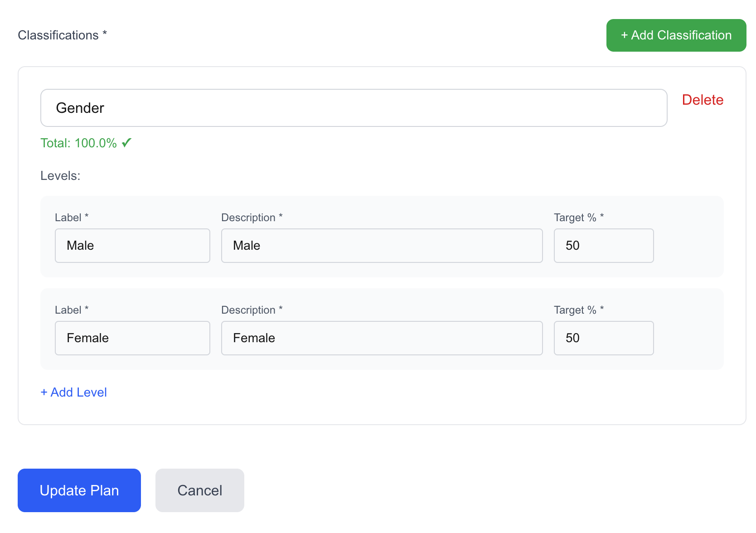Viewport: 756px width, 533px height.
Task: Click the Add Classification button
Action: (x=676, y=35)
